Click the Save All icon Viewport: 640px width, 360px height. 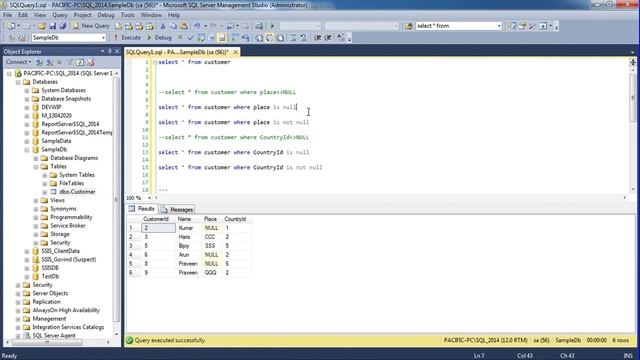click(62, 26)
